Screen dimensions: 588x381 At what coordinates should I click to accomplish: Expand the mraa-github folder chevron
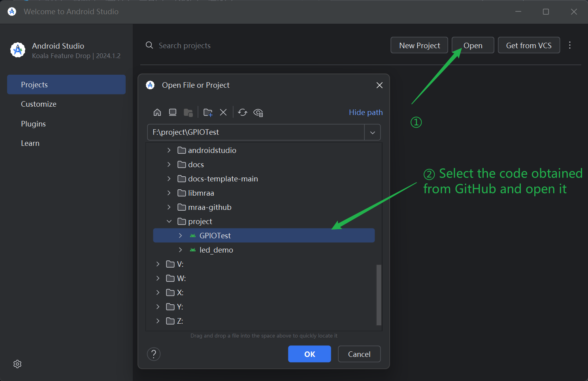click(x=169, y=207)
